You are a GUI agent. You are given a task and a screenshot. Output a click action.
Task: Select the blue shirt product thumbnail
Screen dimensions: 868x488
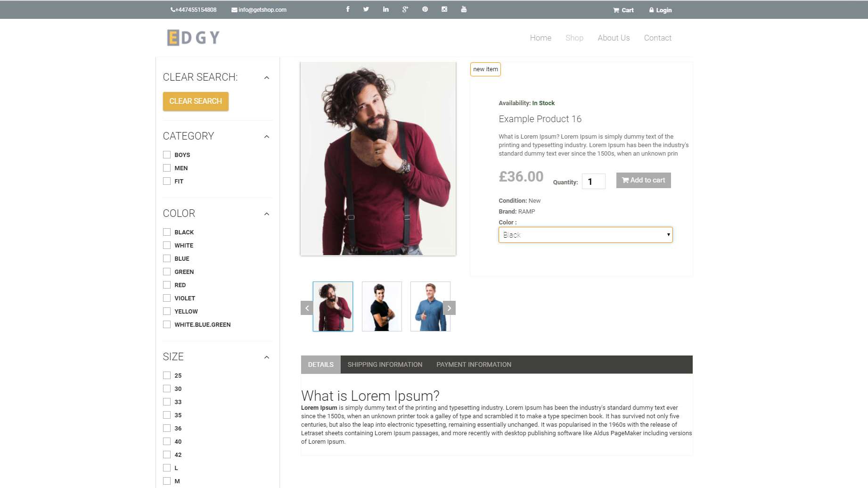tap(430, 306)
